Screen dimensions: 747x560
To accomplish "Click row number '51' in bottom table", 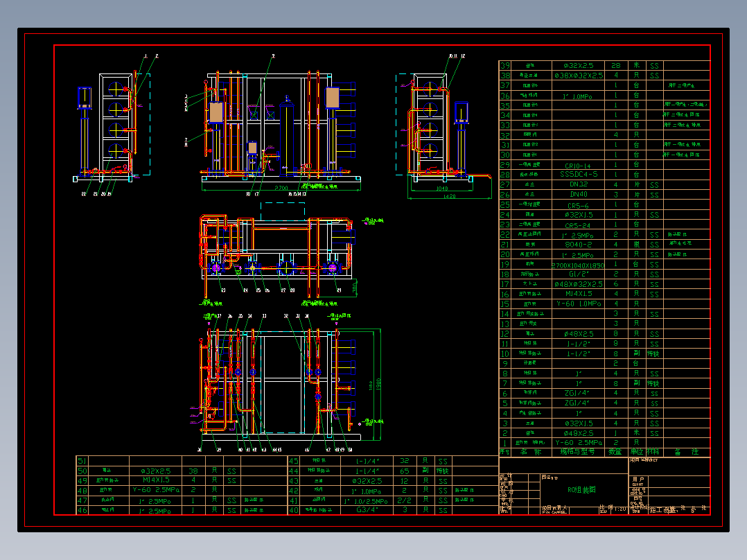I will (x=82, y=461).
